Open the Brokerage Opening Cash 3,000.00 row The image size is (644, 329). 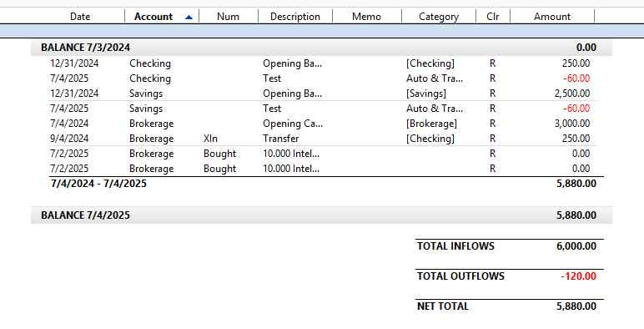322,124
